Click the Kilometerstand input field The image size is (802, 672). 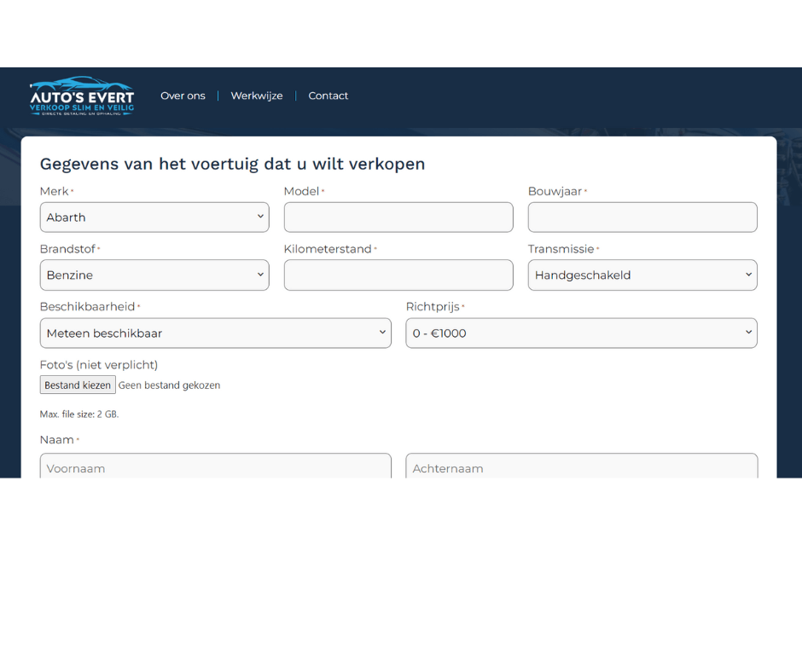pos(398,275)
